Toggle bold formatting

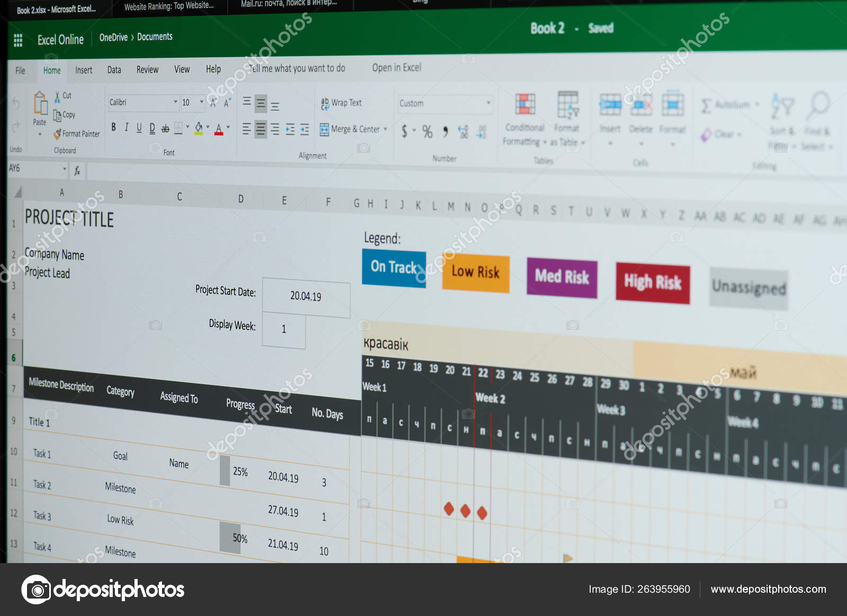[x=113, y=126]
